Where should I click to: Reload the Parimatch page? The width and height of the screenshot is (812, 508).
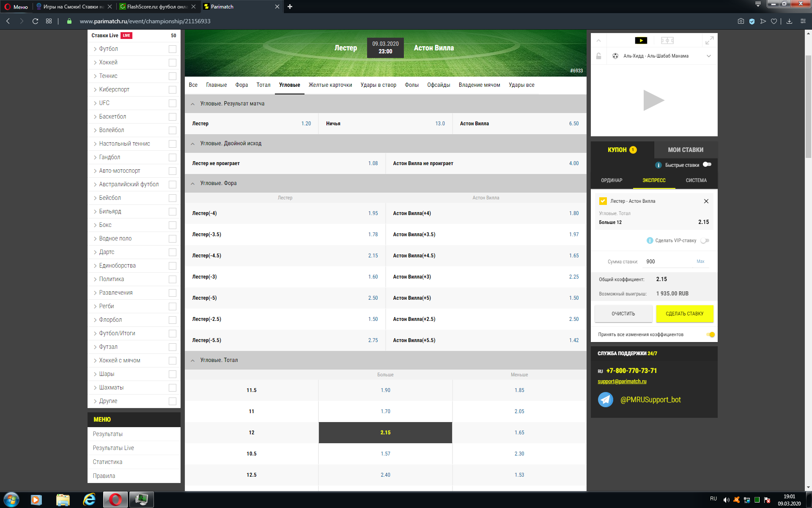pos(35,21)
